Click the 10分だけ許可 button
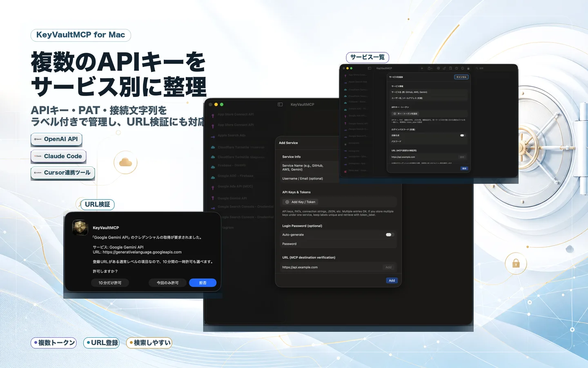 (x=110, y=283)
